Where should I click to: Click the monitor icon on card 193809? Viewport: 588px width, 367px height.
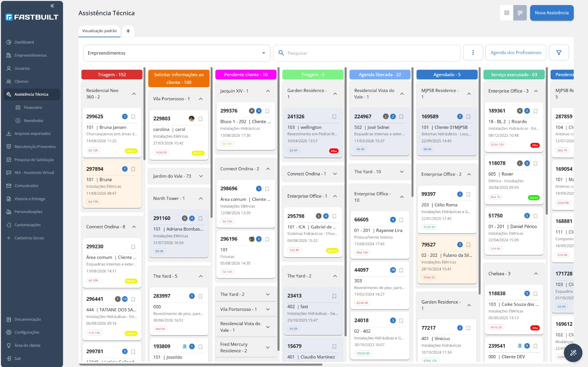[x=185, y=346]
